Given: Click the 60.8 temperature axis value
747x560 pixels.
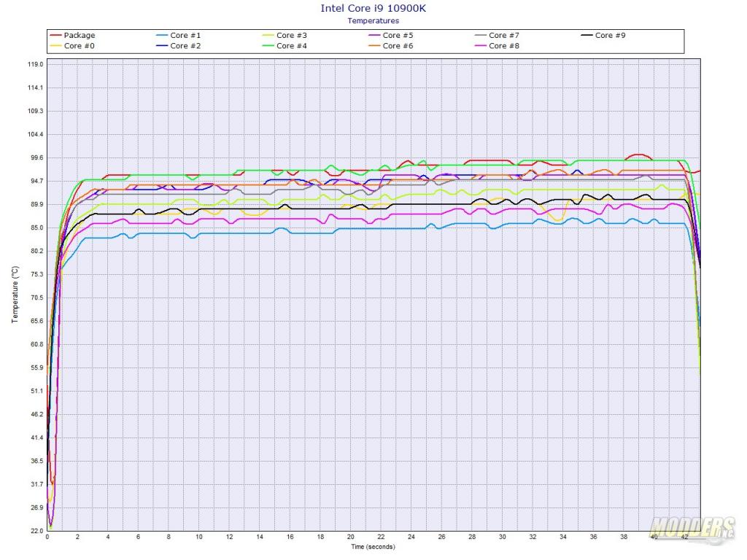Looking at the screenshot, I should click(36, 344).
